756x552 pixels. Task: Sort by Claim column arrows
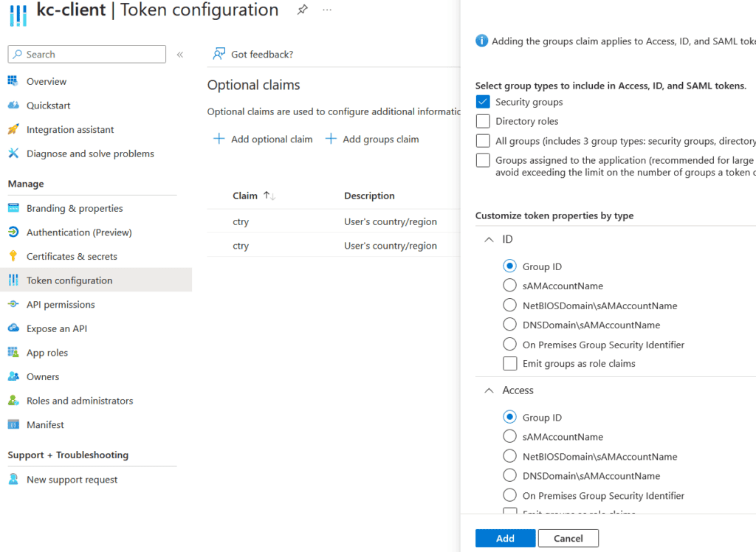point(269,196)
